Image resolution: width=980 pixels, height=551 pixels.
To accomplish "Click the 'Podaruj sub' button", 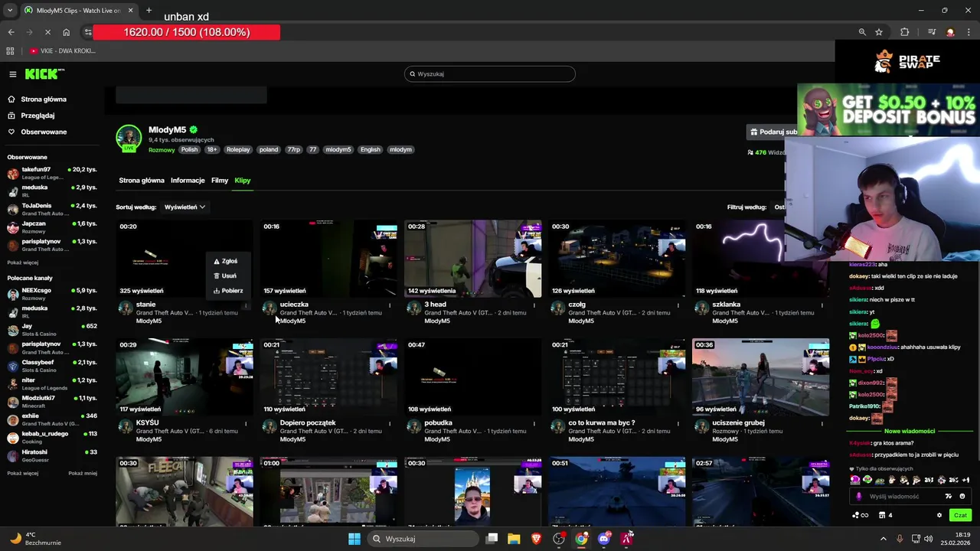I will [x=772, y=132].
